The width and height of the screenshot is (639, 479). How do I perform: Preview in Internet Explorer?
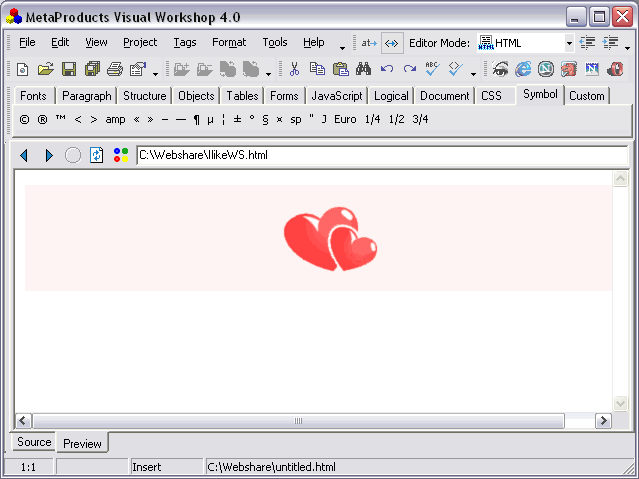[x=523, y=69]
